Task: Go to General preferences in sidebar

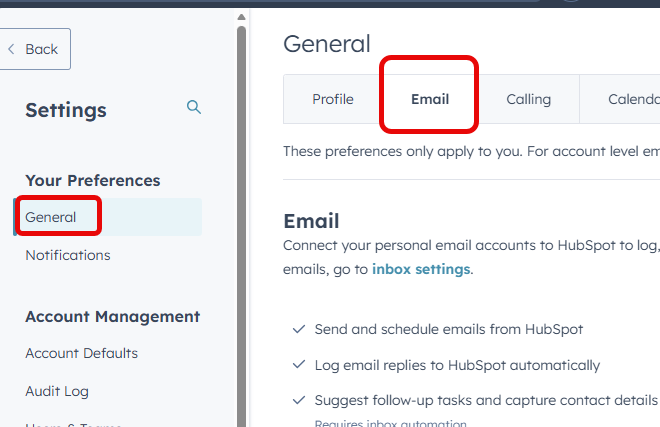Action: pyautogui.click(x=51, y=217)
